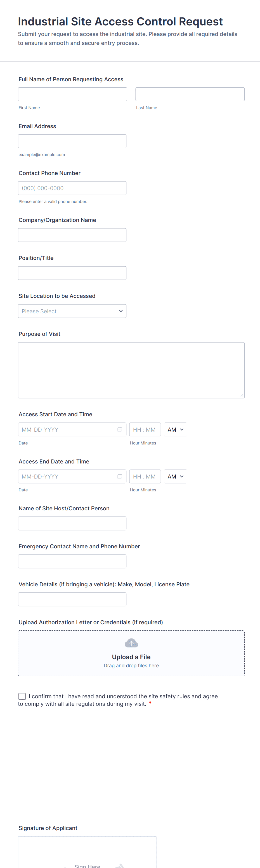Viewport: 260px width, 868px height.
Task: Click the Emergency Contact Name and Phone field
Action: click(72, 561)
